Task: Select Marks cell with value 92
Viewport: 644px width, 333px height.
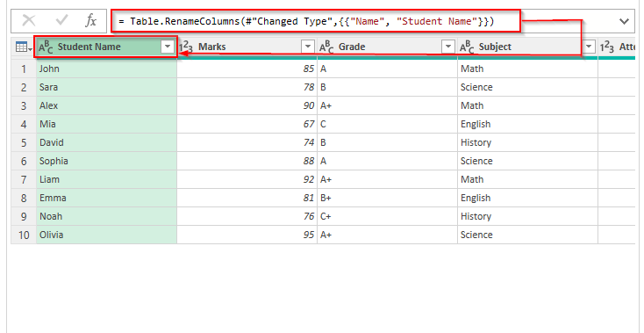Action: [247, 179]
